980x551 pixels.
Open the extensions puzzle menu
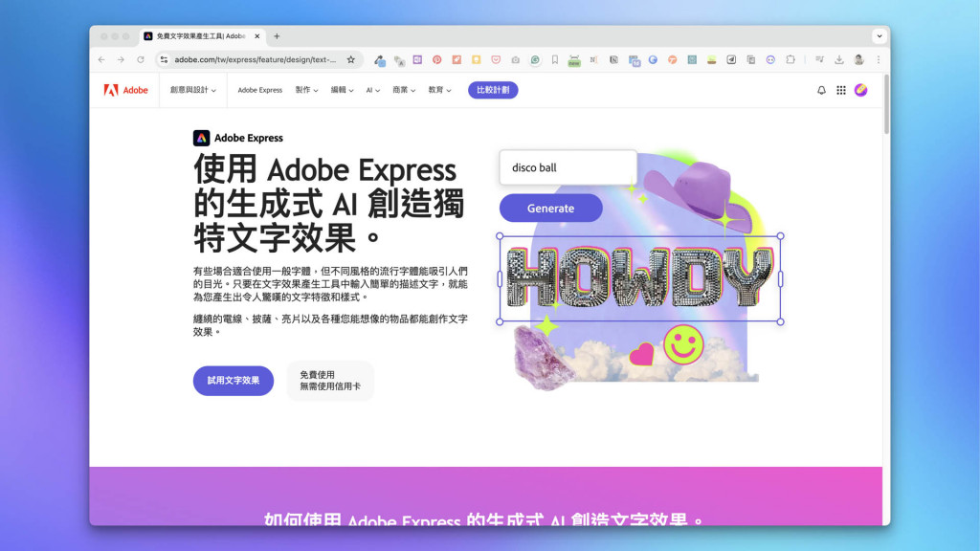791,60
